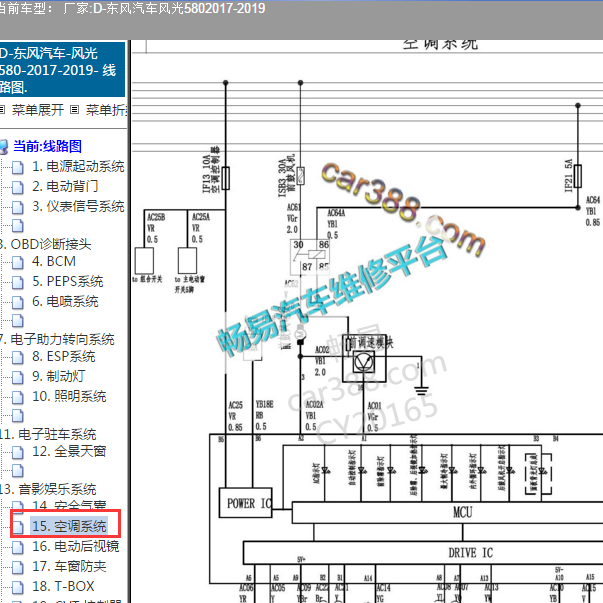Click the DRIVE IC block in diagram
Viewport: 603px width, 603px height.
pos(423,553)
